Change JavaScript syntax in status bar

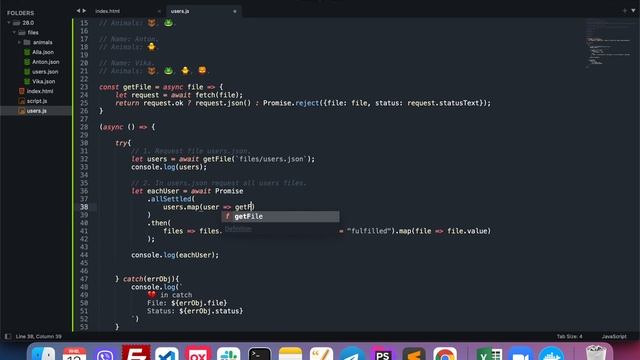(x=614, y=336)
